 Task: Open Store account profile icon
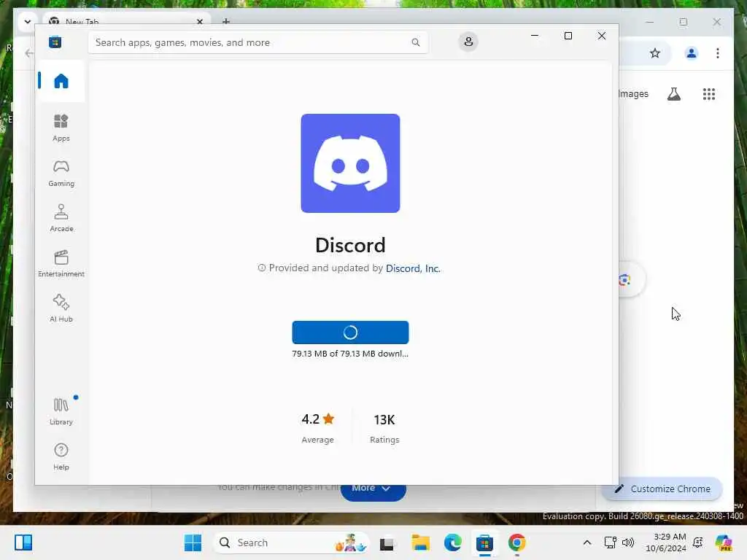click(x=468, y=42)
